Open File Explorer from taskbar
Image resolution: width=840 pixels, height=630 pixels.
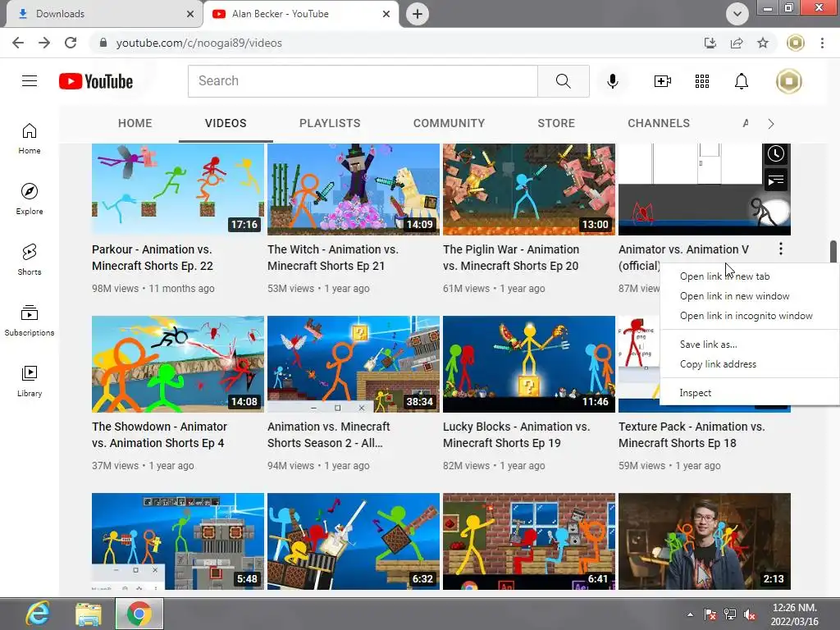pos(89,614)
